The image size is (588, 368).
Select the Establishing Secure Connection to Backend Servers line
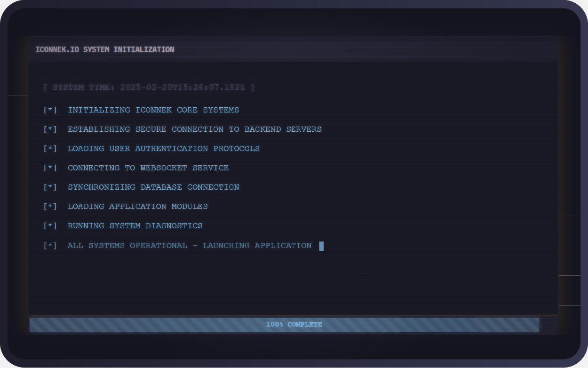(195, 129)
